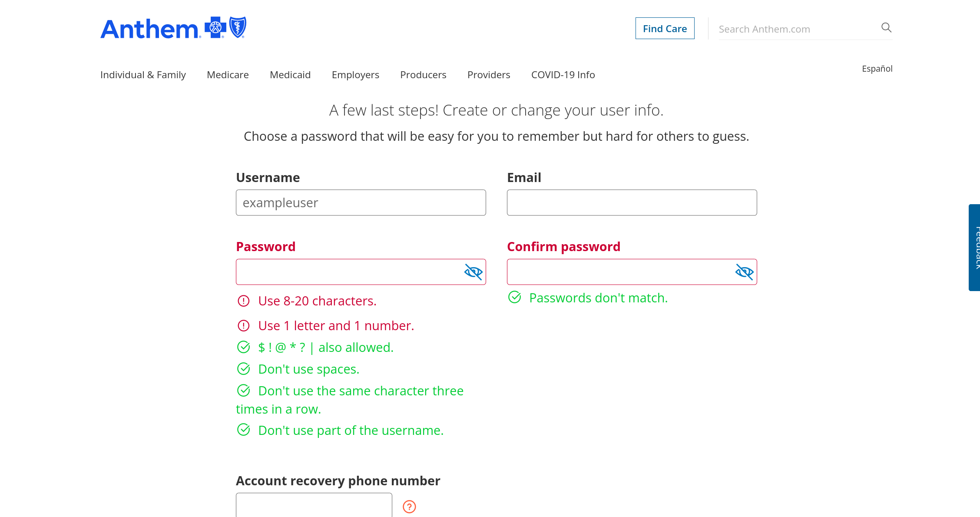This screenshot has width=980, height=517.
Task: Click the Anthem logo
Action: 173,29
